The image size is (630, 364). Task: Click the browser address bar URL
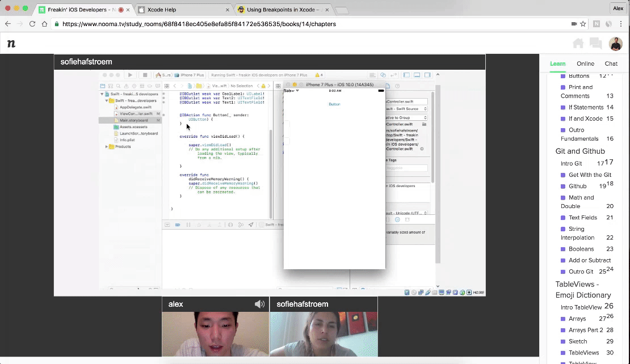(x=199, y=24)
